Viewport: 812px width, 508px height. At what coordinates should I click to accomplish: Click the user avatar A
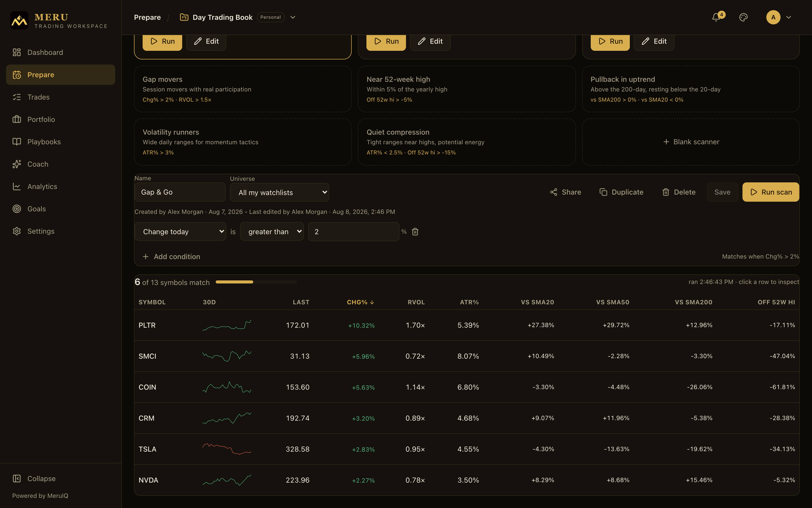773,17
